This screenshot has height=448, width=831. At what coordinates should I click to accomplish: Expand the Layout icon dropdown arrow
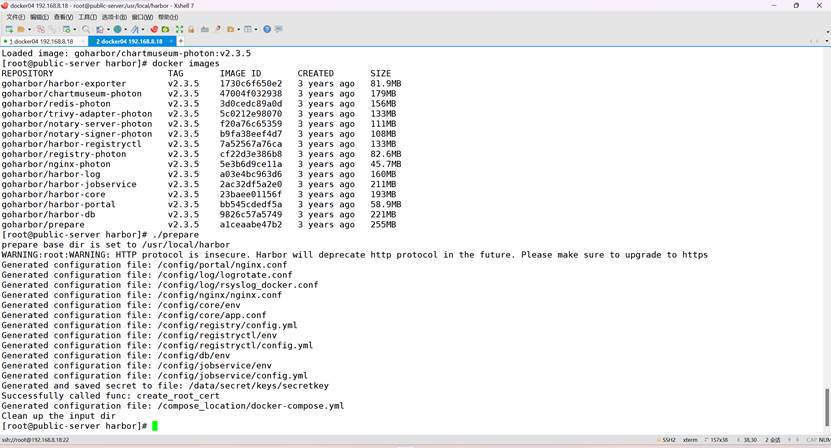tap(256, 29)
